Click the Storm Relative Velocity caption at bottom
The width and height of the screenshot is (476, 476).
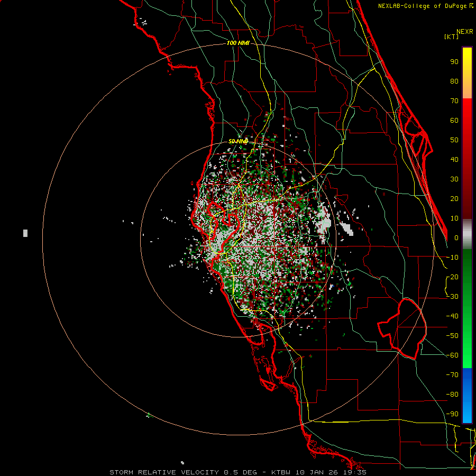[x=237, y=472]
